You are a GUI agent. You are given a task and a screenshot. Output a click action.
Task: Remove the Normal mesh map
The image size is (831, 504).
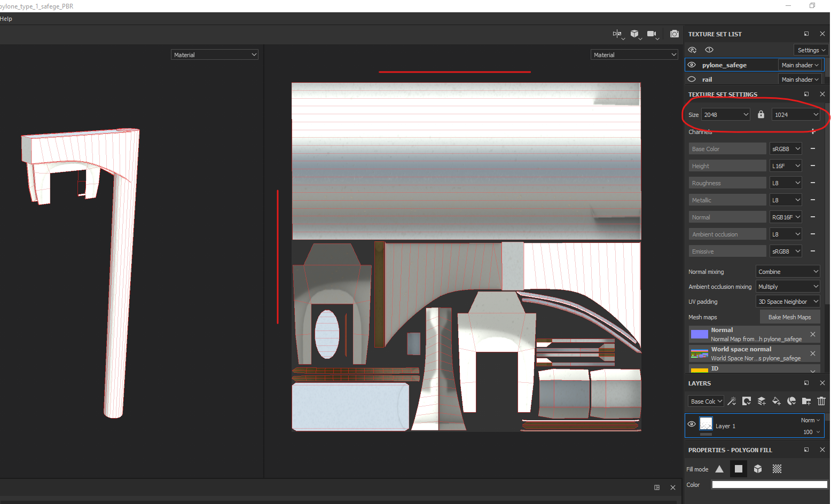point(813,334)
